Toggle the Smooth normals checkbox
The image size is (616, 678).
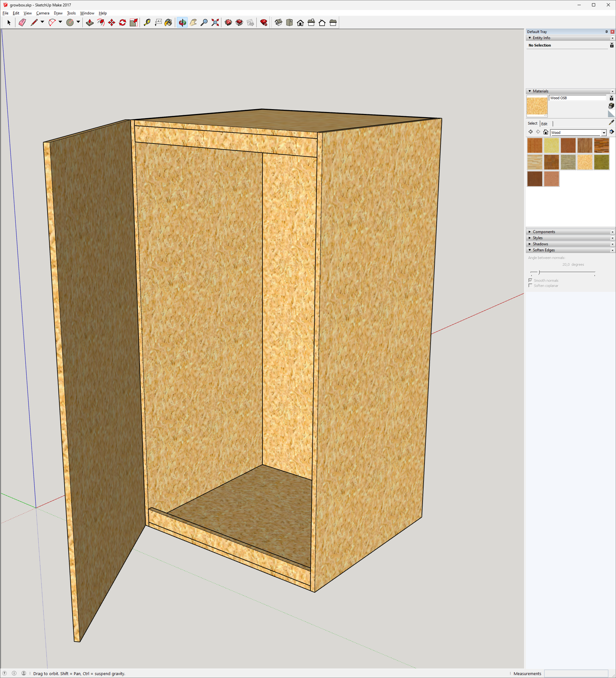tap(530, 280)
